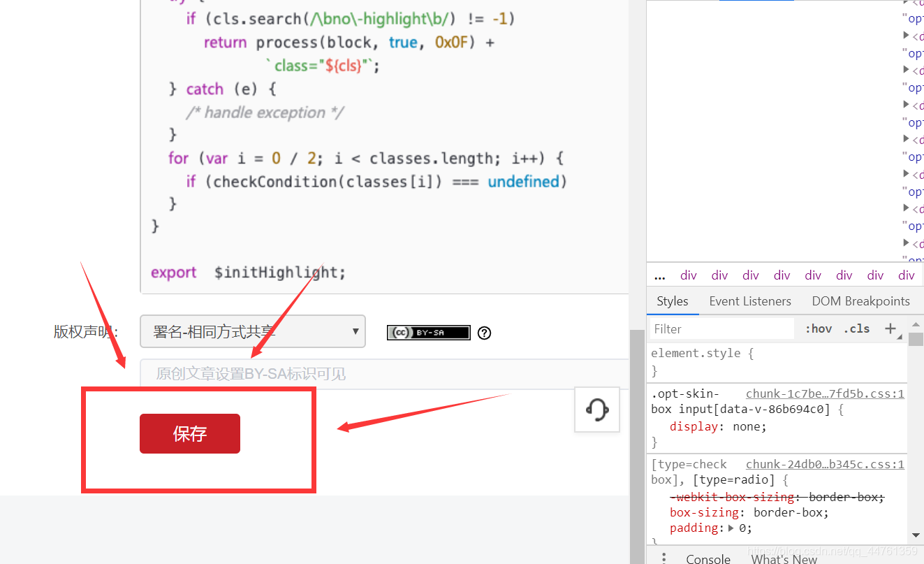Click the plus new style rule icon
The width and height of the screenshot is (924, 564).
tap(890, 328)
